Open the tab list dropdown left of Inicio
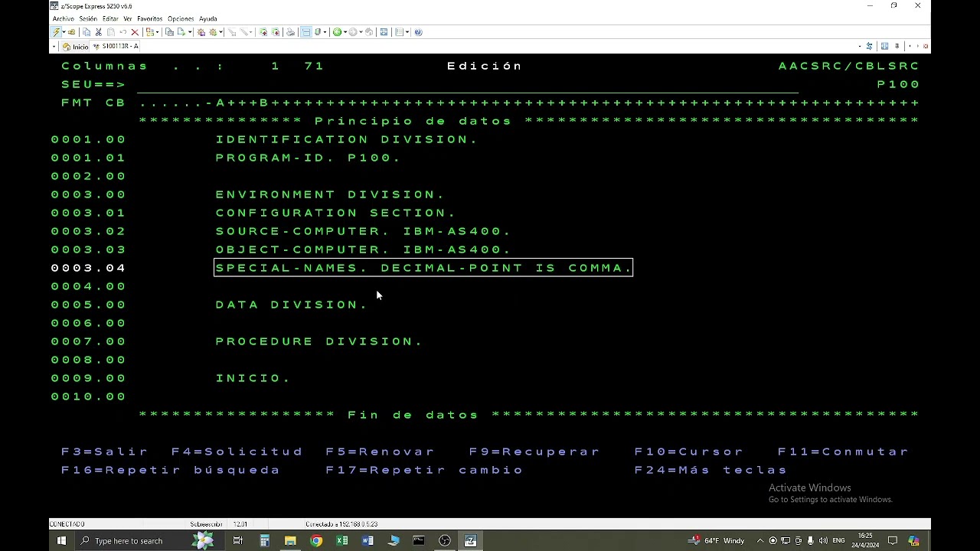Image resolution: width=980 pixels, height=551 pixels. coord(54,47)
